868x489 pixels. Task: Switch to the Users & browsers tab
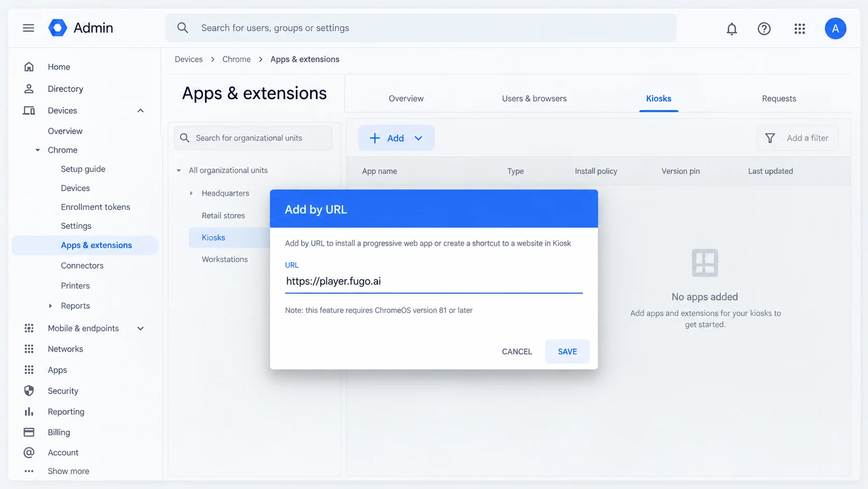point(534,99)
